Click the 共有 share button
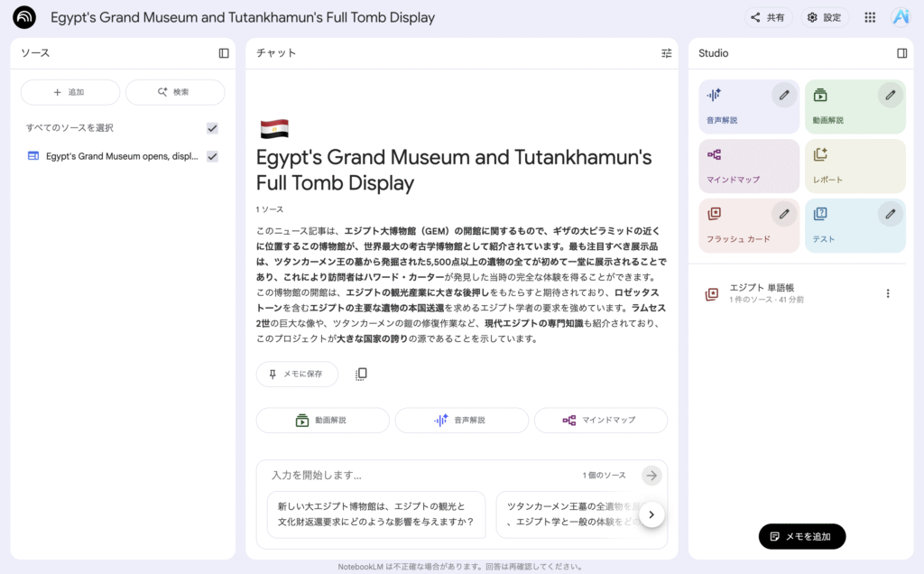Viewport: 924px width, 574px height. click(x=768, y=17)
